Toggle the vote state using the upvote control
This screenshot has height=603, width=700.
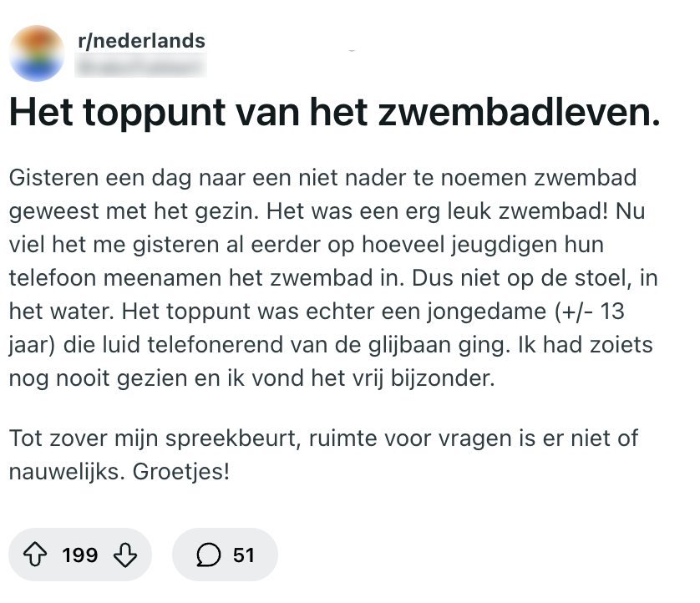tap(33, 554)
